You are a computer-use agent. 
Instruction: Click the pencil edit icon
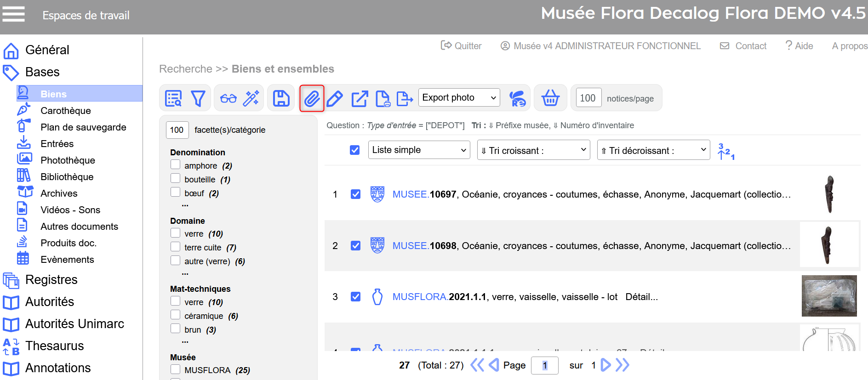pos(335,98)
